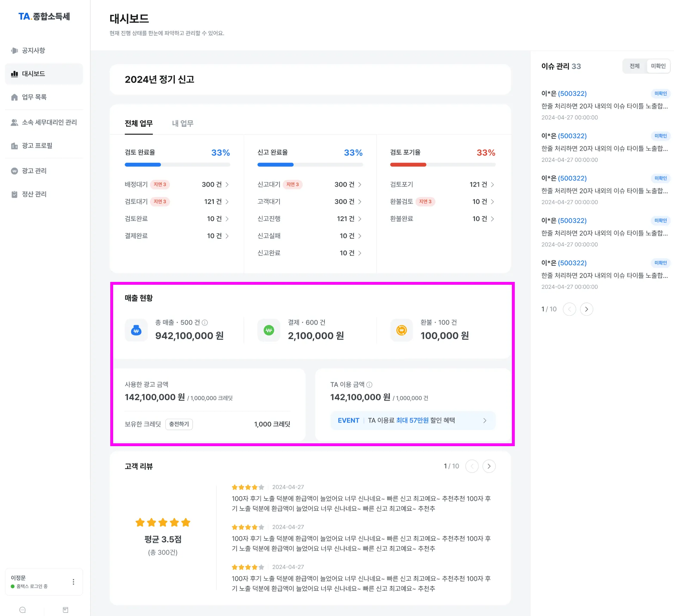Click the red 검토 포기율 progress bar
The height and width of the screenshot is (616, 674).
click(x=443, y=165)
